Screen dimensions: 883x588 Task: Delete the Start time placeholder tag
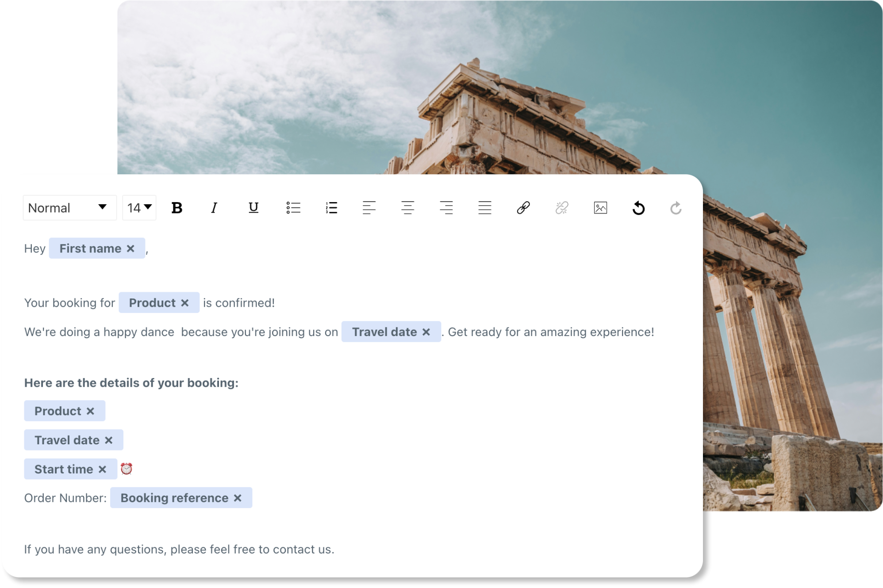(x=102, y=470)
